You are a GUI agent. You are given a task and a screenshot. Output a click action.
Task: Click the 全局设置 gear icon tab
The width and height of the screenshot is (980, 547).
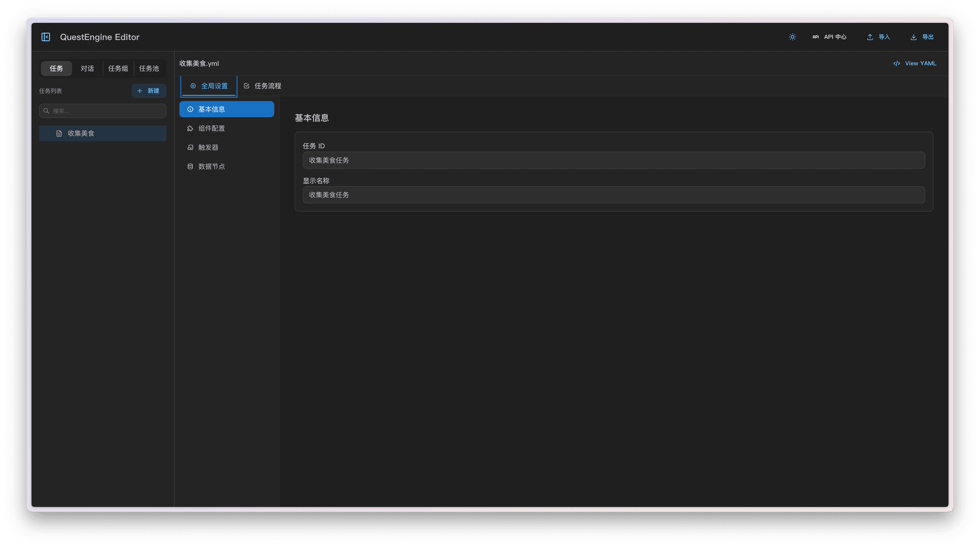click(x=193, y=86)
